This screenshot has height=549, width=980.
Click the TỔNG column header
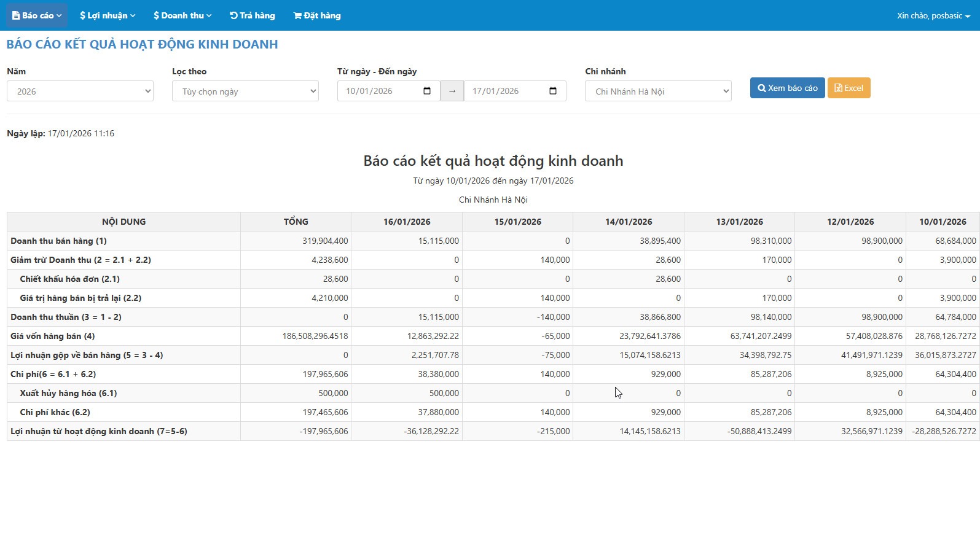296,222
